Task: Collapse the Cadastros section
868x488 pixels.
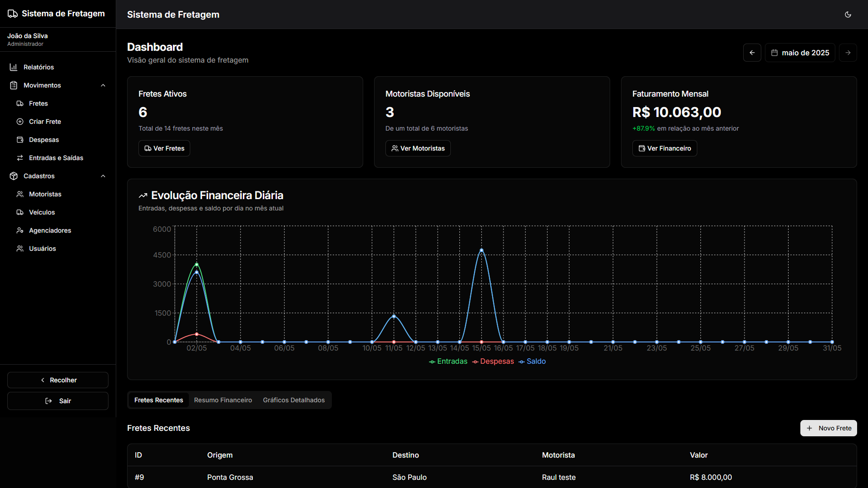Action: pos(103,176)
